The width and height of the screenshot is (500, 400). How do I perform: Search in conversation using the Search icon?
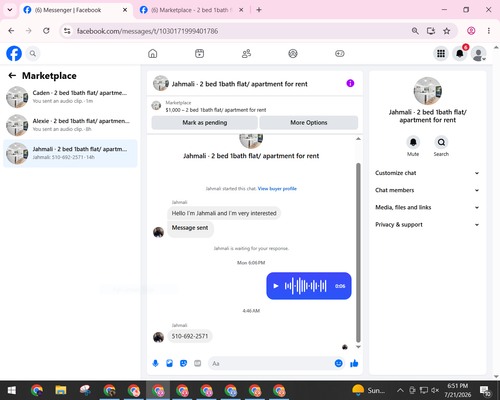coord(441,142)
